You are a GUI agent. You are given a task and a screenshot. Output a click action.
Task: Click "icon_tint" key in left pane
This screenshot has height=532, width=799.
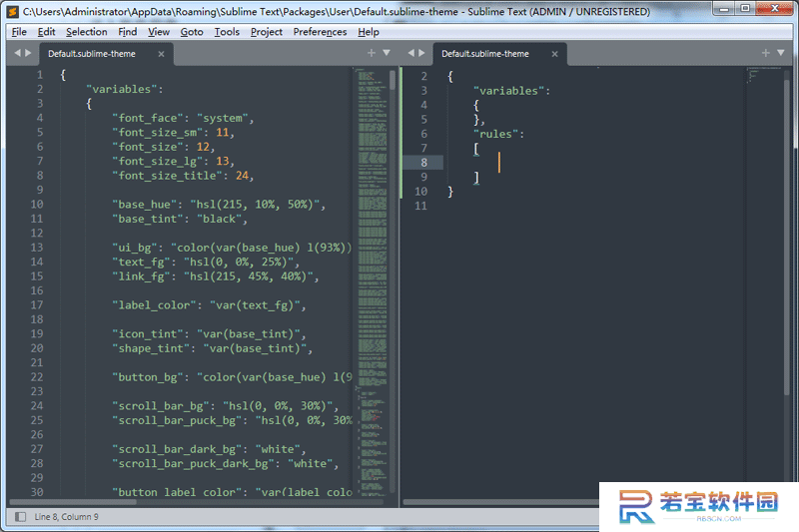pos(148,334)
